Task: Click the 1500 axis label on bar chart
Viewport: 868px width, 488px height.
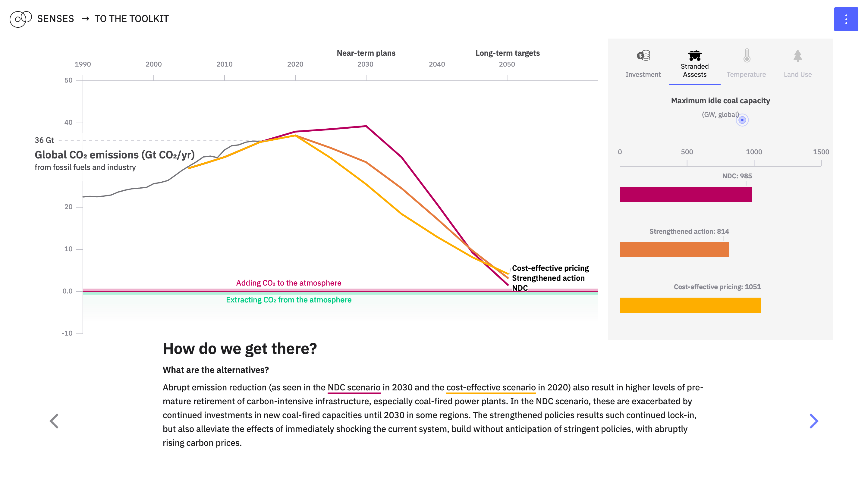Action: pyautogui.click(x=821, y=152)
